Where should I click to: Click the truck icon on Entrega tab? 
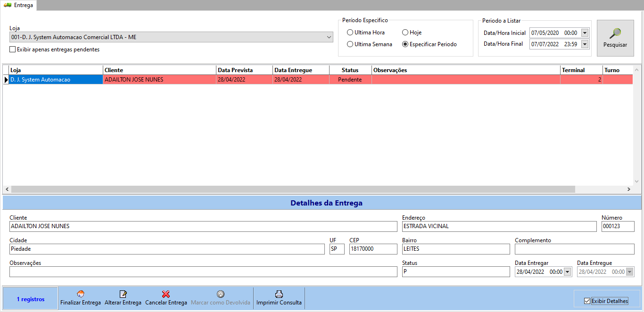point(8,5)
